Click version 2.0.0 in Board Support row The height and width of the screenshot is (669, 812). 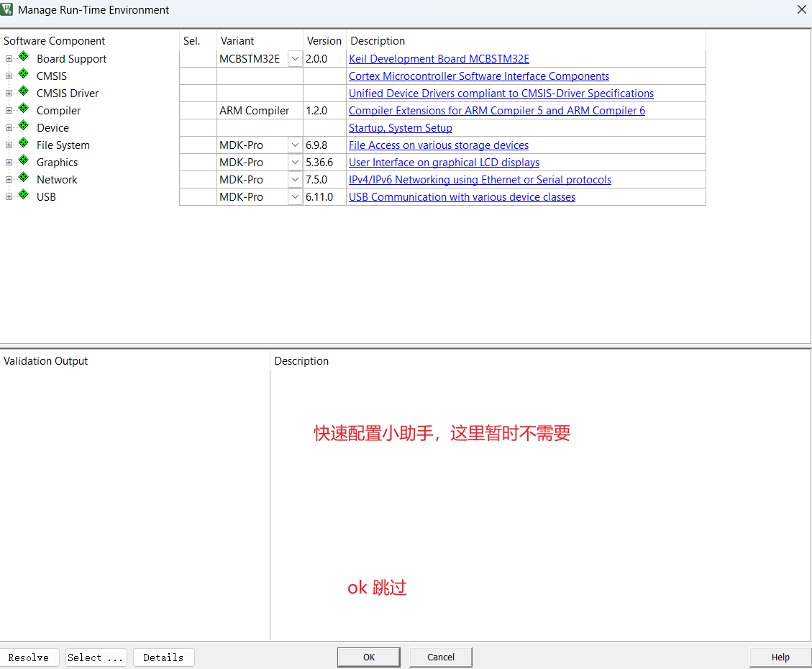click(x=316, y=59)
